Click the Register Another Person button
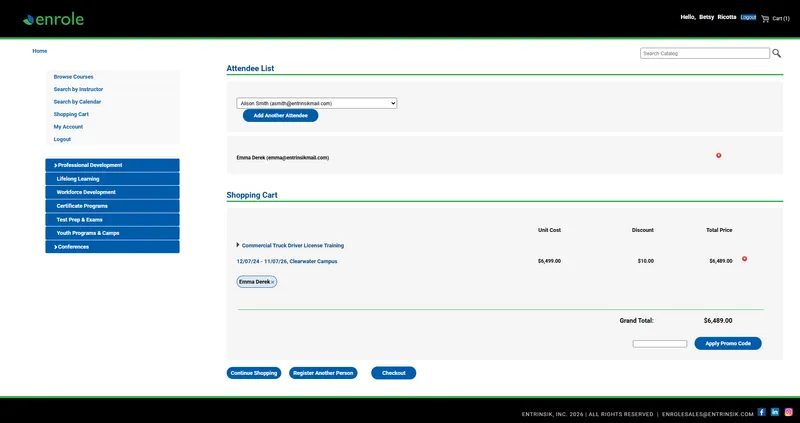 pos(323,373)
